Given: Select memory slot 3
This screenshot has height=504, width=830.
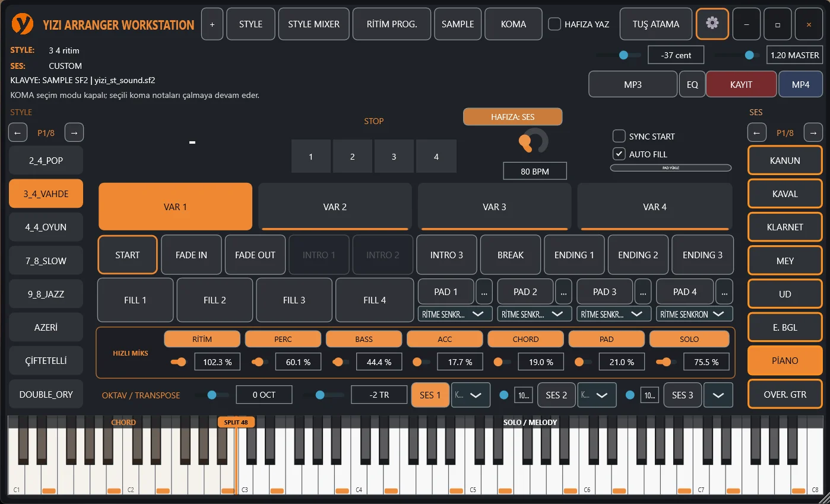Looking at the screenshot, I should [394, 157].
